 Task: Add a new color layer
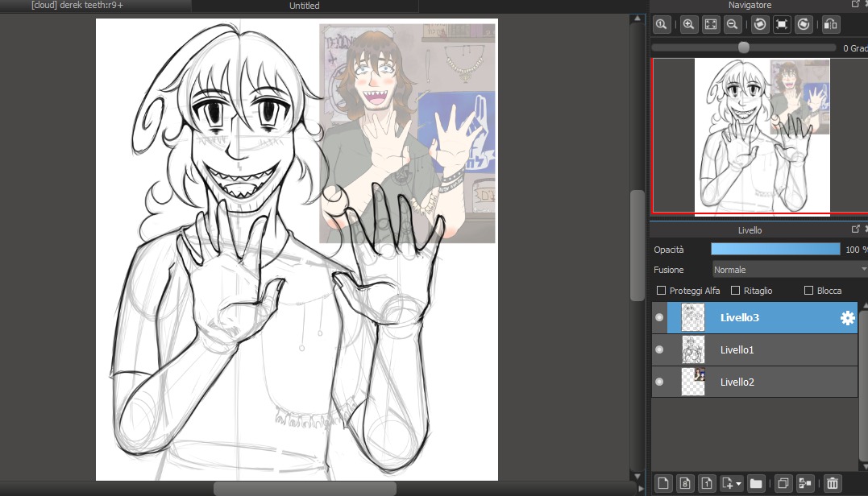(x=663, y=483)
